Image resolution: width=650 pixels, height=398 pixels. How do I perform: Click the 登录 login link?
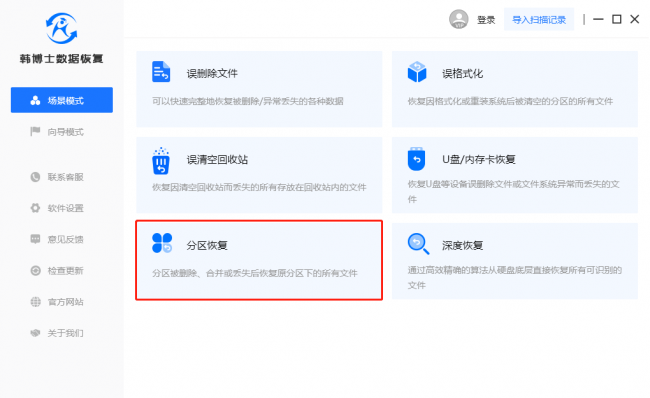(x=486, y=20)
